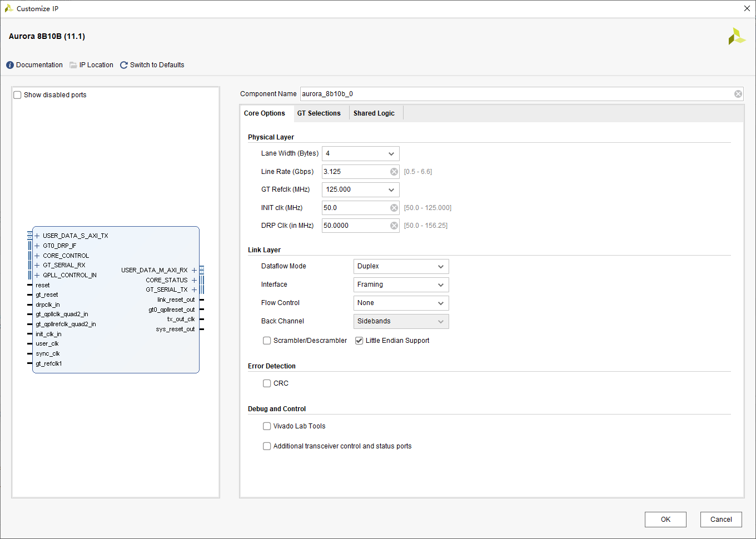Image resolution: width=756 pixels, height=539 pixels.
Task: Clear the Line Rate value
Action: (x=394, y=172)
